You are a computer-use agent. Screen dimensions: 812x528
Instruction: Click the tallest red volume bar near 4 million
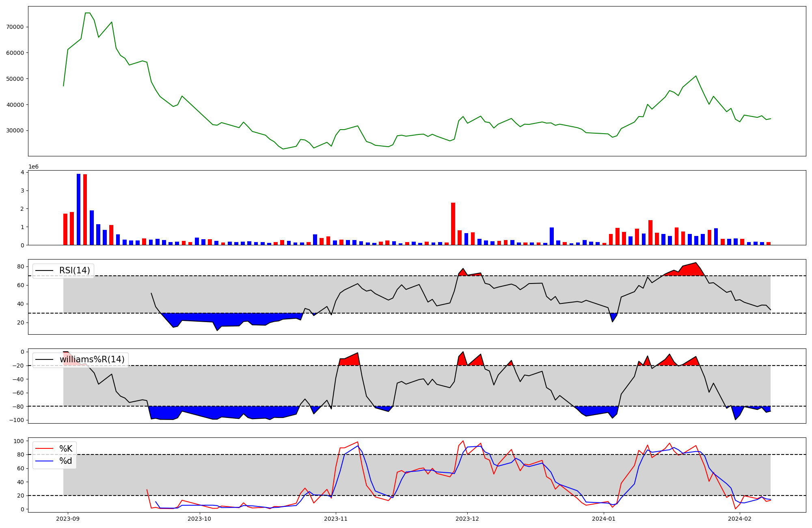[x=85, y=209]
